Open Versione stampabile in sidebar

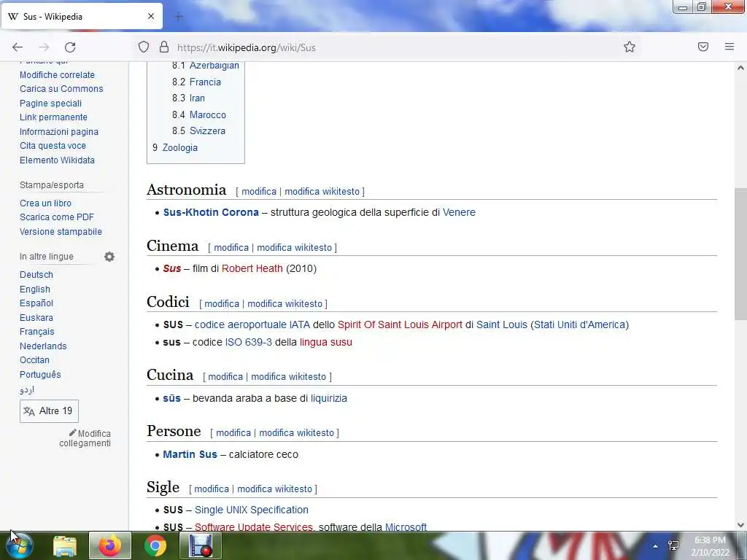61,232
